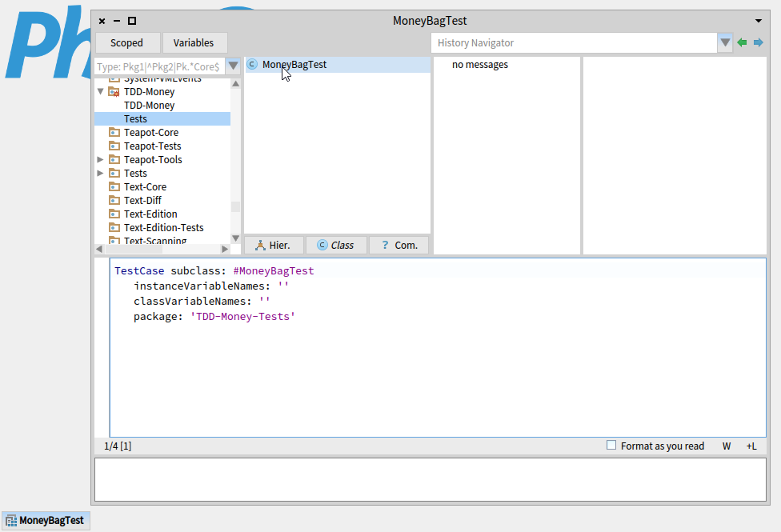Select the Teapot-Tests package label
The image size is (781, 532).
pyautogui.click(x=152, y=146)
